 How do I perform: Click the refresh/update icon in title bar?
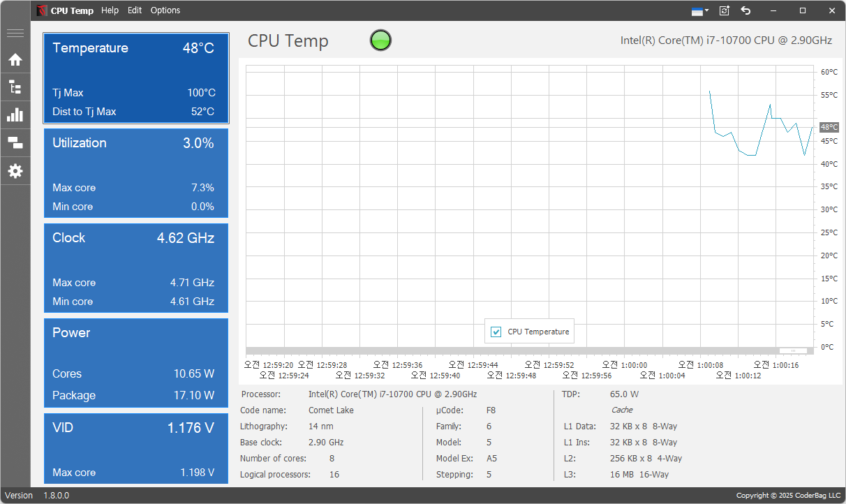[x=725, y=10]
